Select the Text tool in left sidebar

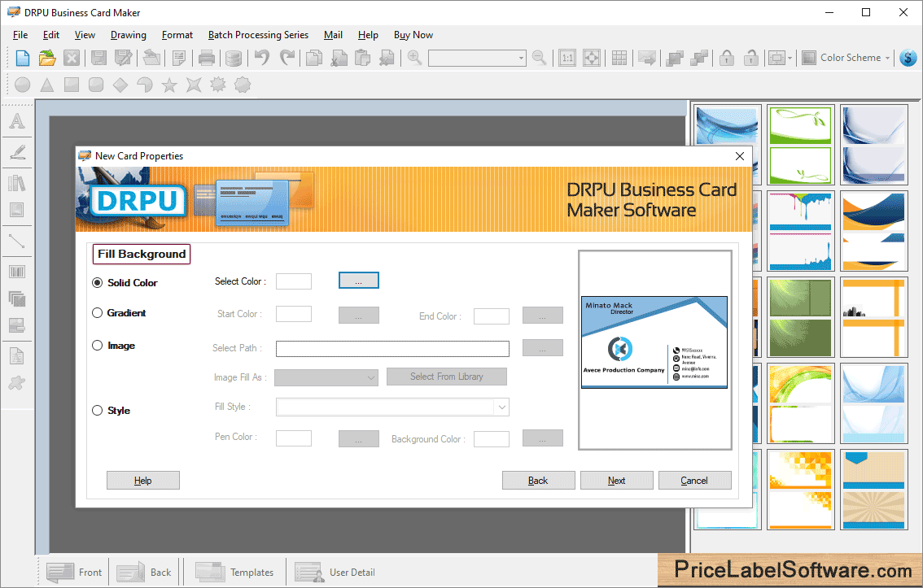[x=17, y=121]
